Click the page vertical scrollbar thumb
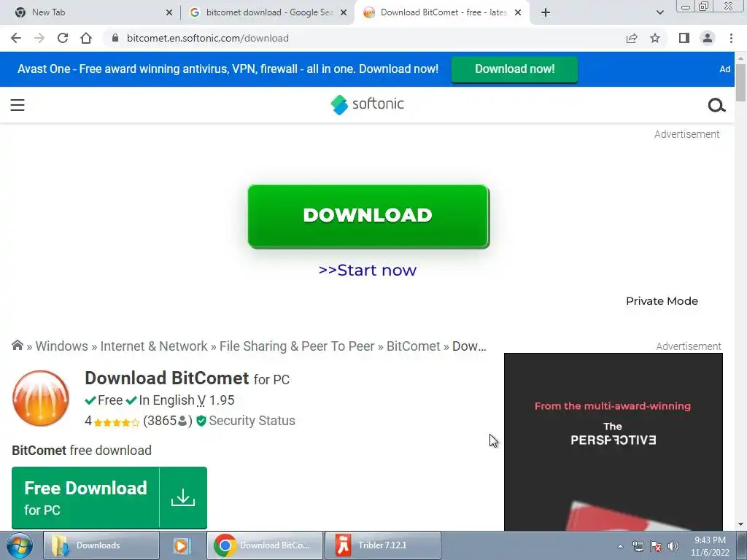Viewport: 747px width, 560px height. (740, 82)
